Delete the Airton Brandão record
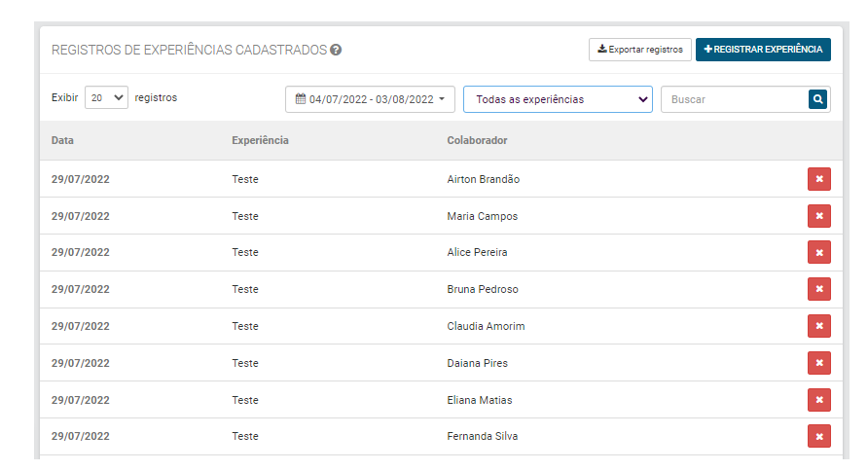868x471 pixels. [x=818, y=179]
